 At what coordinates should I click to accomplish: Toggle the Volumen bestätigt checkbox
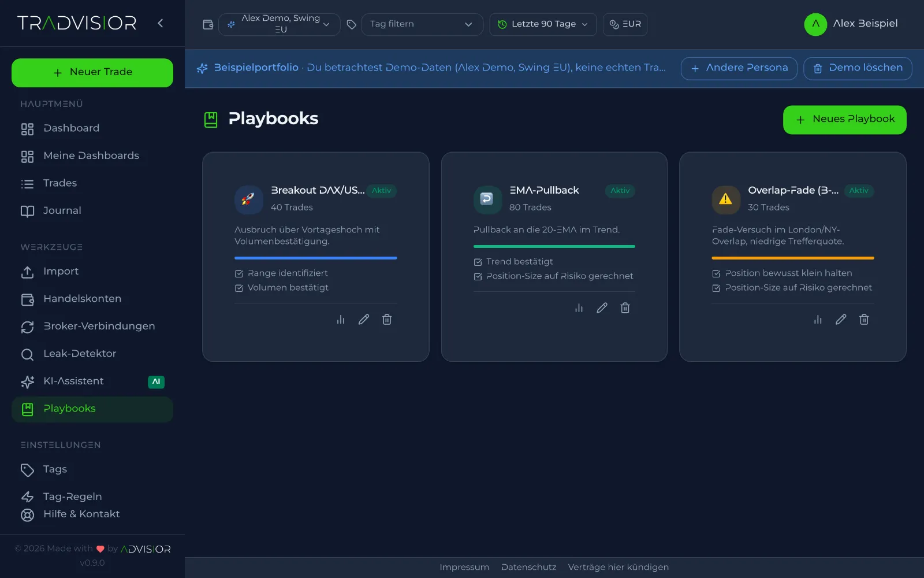point(239,288)
